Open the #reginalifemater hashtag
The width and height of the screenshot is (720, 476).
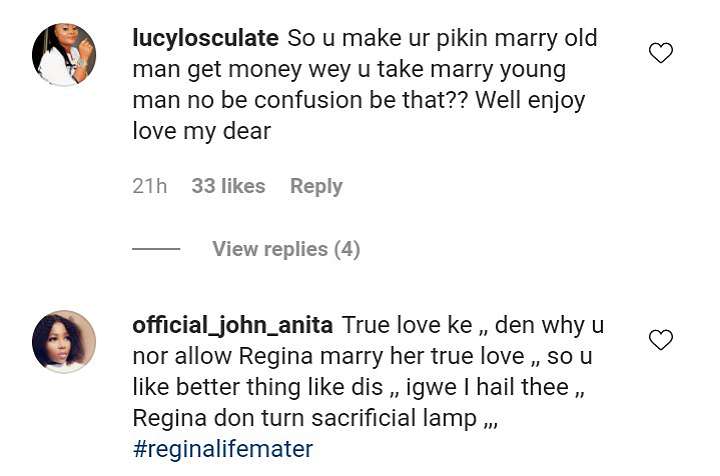[x=222, y=450]
